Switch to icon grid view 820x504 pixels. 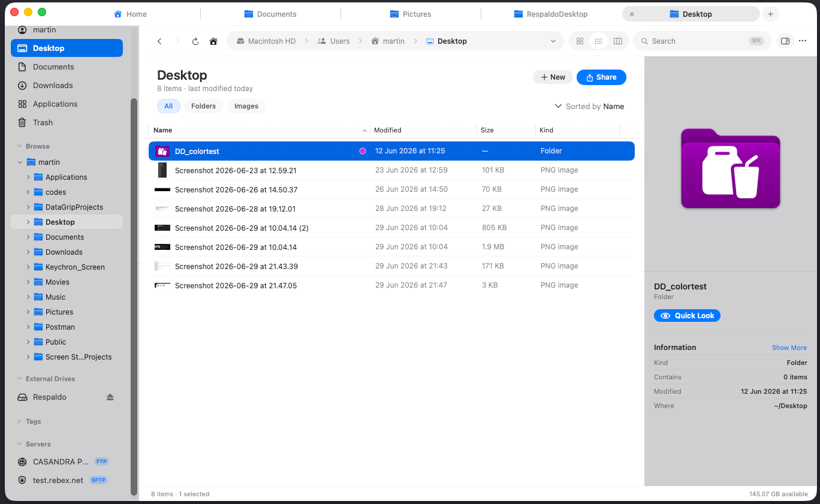pos(580,41)
